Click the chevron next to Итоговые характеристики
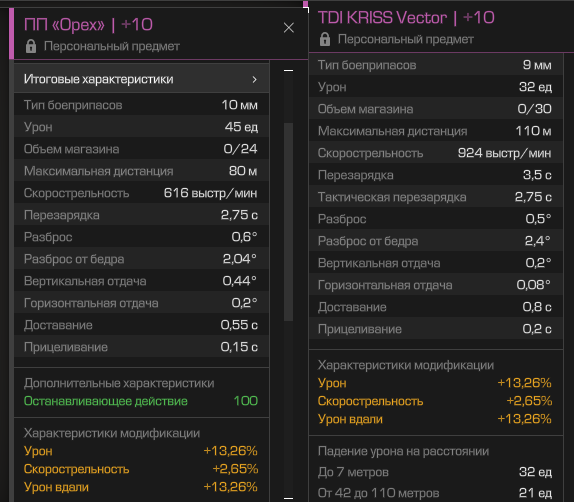Screen dimensions: 574x502 point(254,79)
